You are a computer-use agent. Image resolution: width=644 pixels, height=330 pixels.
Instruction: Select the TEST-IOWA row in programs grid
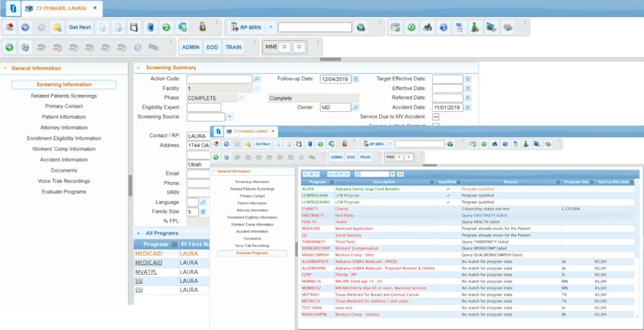pyautogui.click(x=468, y=308)
